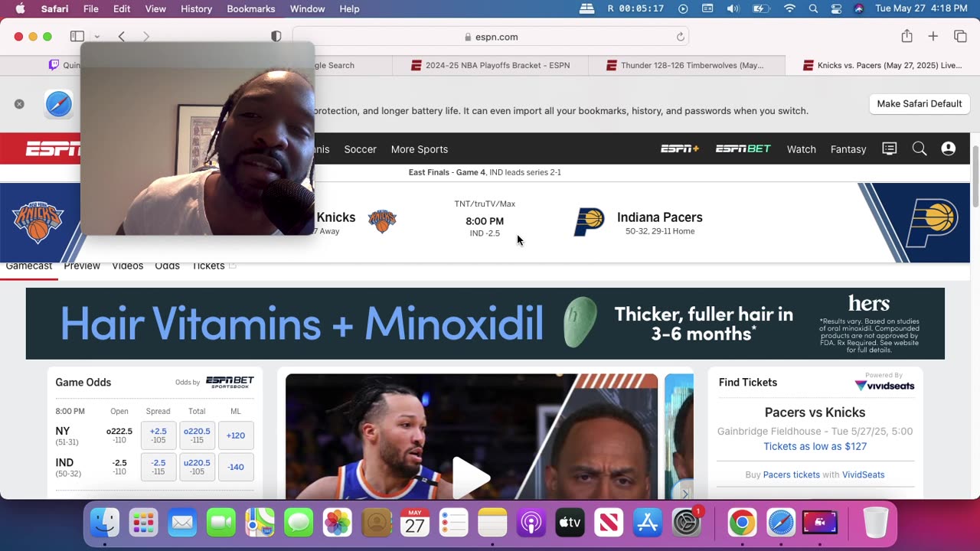This screenshot has width=980, height=551.
Task: Open the ESPN search magnifier
Action: click(920, 148)
